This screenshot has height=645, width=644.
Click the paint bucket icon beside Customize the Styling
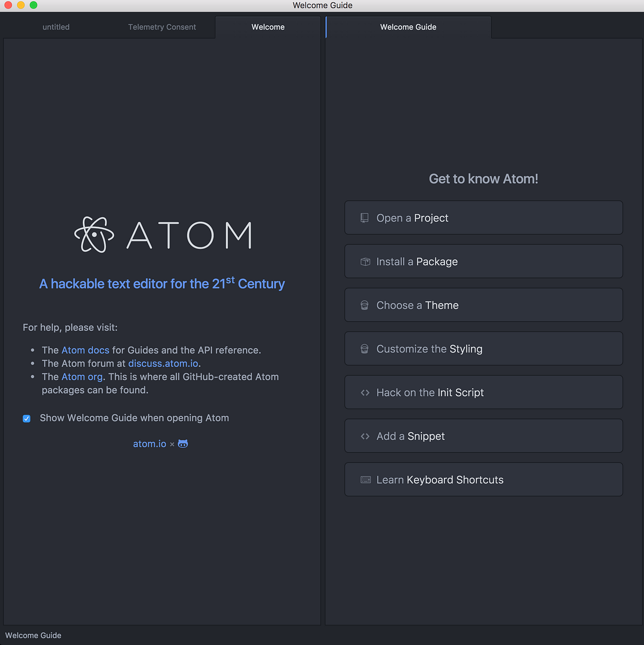364,349
